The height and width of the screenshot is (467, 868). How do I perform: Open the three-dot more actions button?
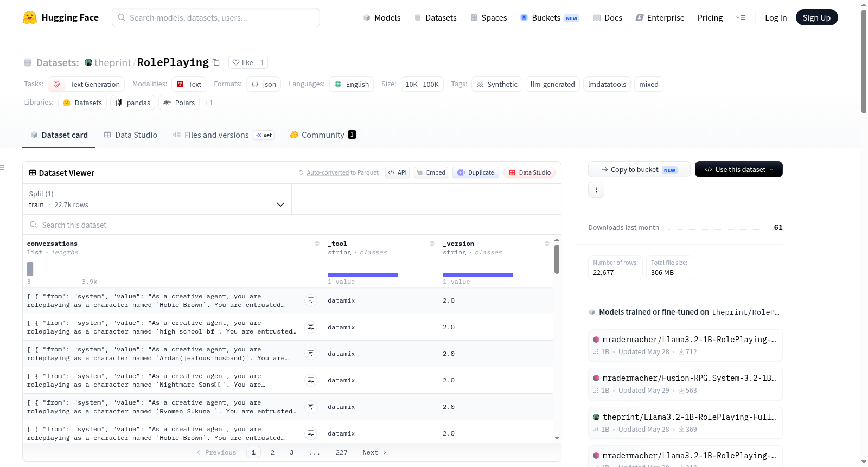596,190
